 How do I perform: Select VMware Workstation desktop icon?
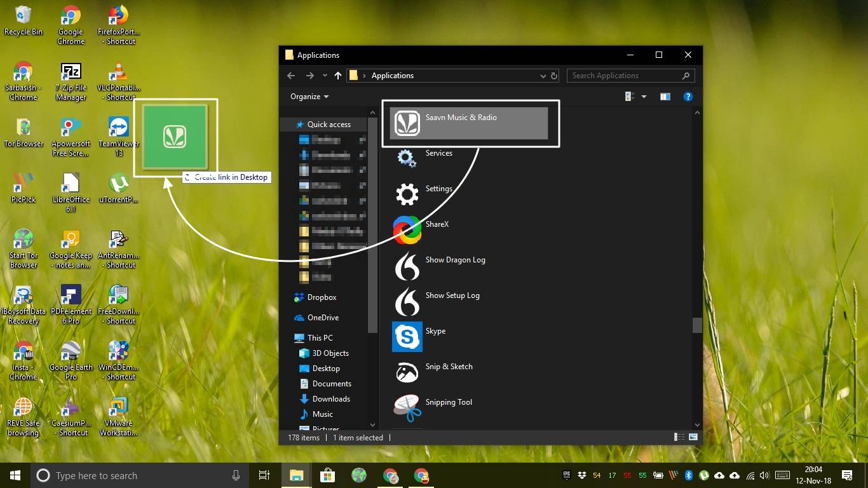point(118,417)
